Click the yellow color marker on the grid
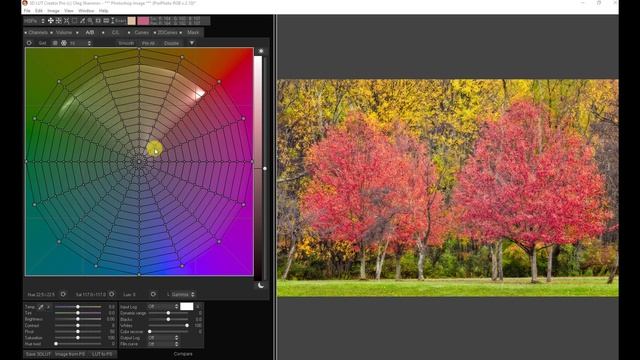 [154, 149]
